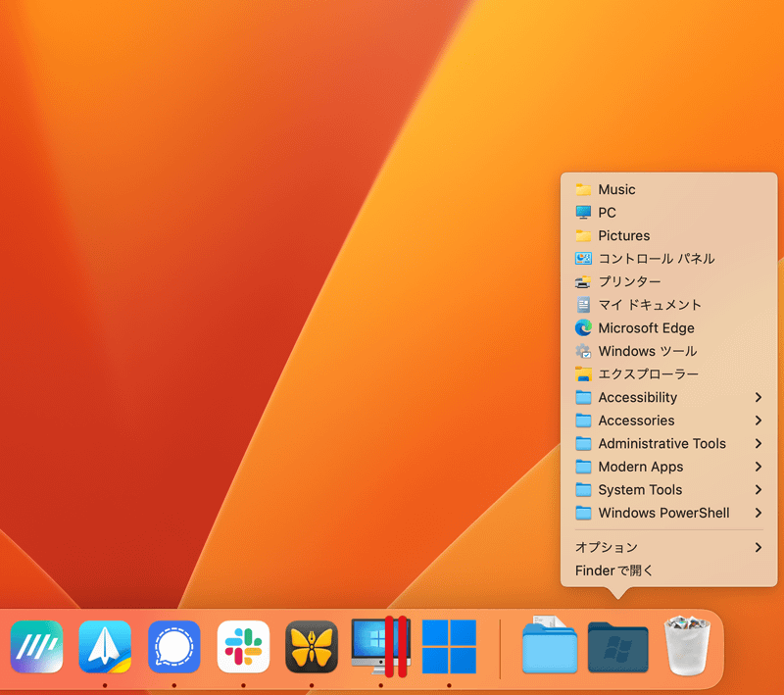Select the Pictures menu entry
The width and height of the screenshot is (784, 695).
669,235
